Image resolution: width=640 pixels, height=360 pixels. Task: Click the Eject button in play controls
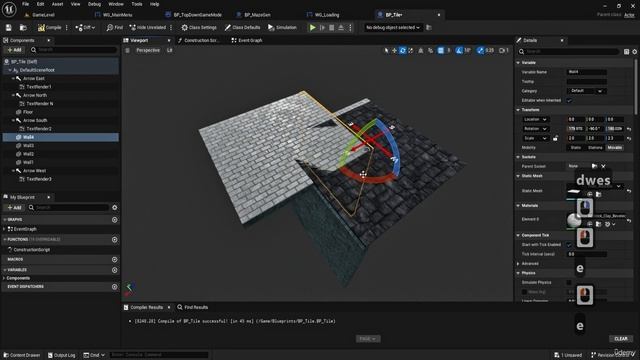tap(341, 27)
